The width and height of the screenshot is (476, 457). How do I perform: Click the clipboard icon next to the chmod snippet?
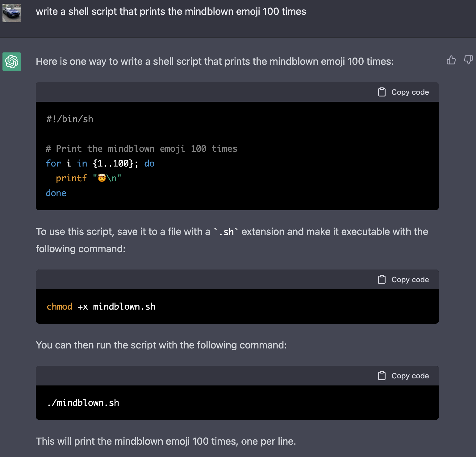tap(382, 279)
